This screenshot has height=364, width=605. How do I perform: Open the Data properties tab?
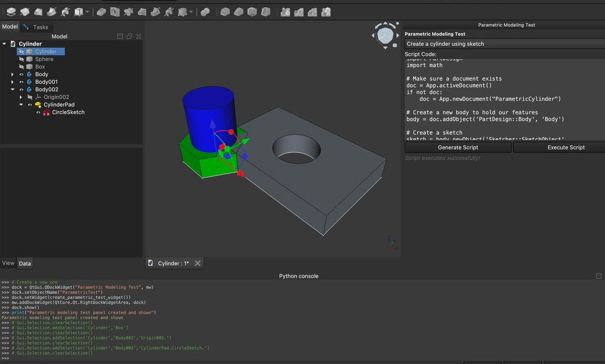pos(25,264)
